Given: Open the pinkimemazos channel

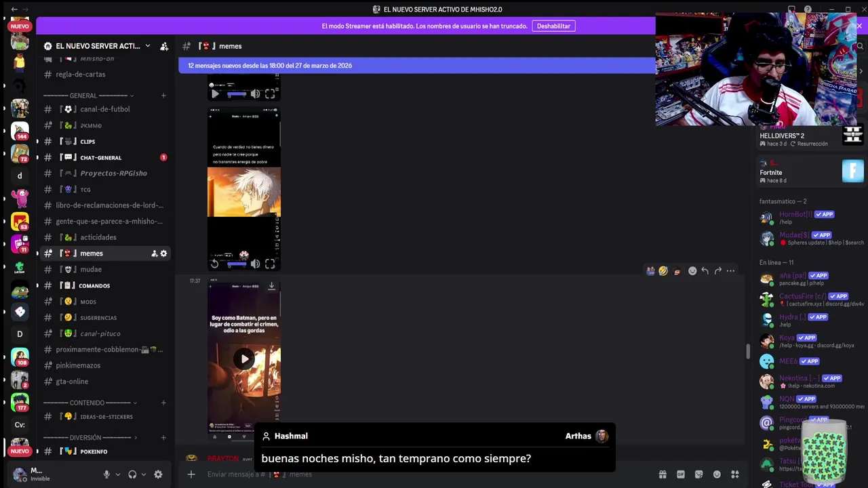Looking at the screenshot, I should pyautogui.click(x=104, y=365).
